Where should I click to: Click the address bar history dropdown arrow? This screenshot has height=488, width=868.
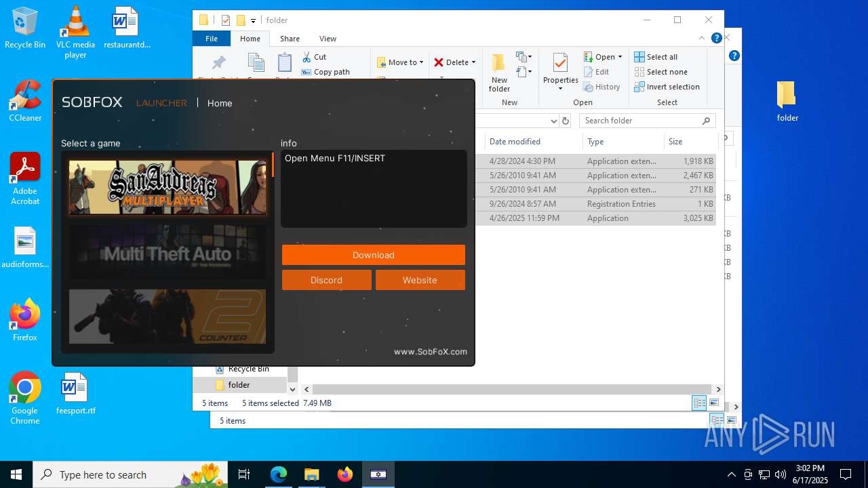tap(553, 121)
